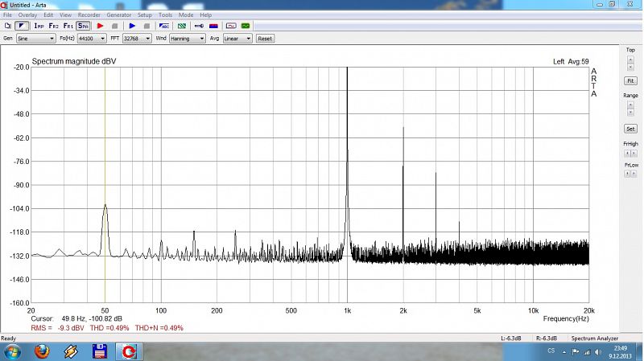Toggle the dark-arrow mode icon beside New
644x361 pixels.
(x=22, y=26)
